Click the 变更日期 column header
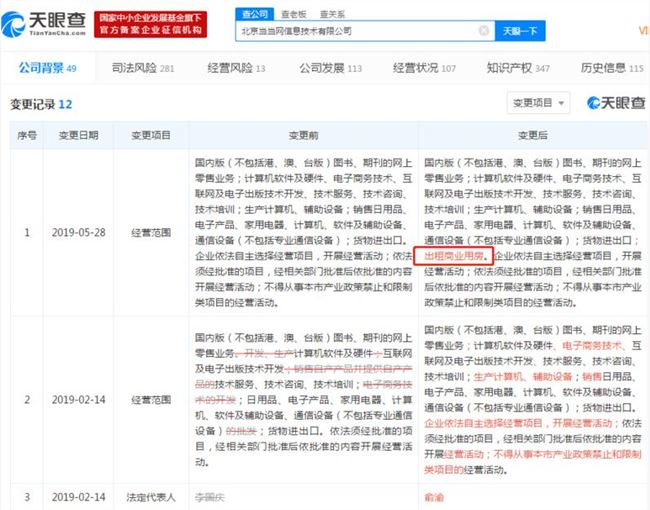Viewport: 650px width, 510px height. point(78,135)
